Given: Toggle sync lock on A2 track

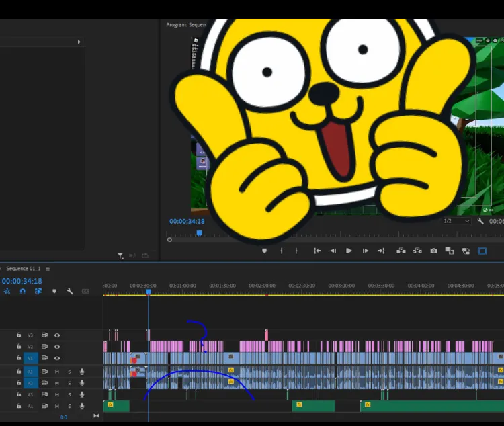Looking at the screenshot, I should [x=44, y=383].
